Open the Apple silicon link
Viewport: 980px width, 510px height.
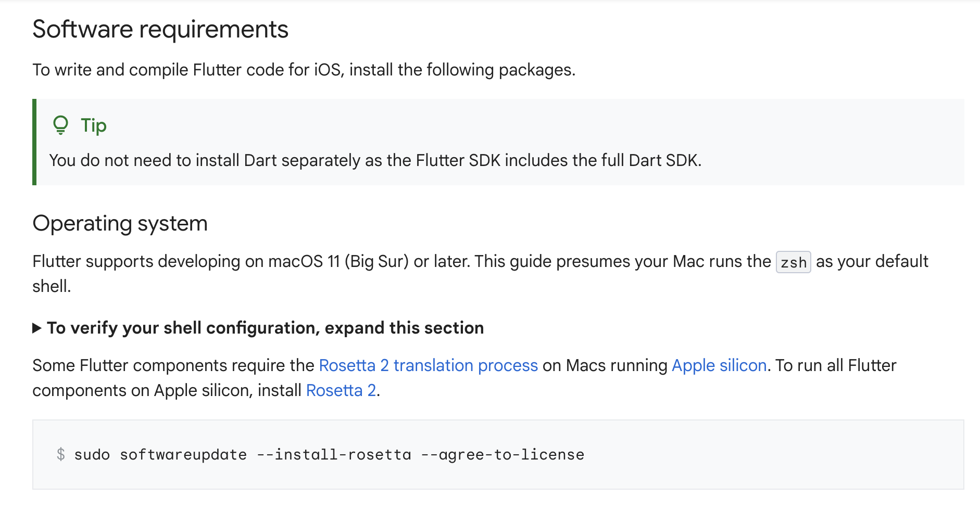pyautogui.click(x=719, y=365)
